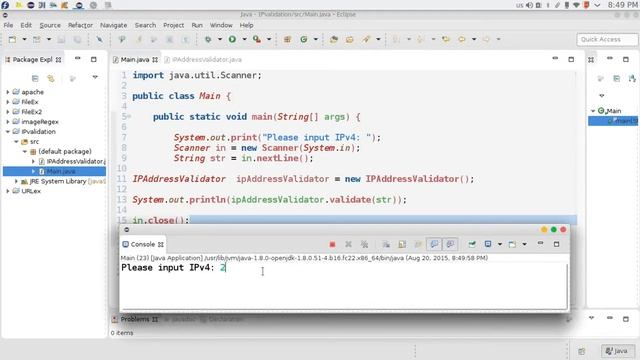640x360 pixels.
Task: Remove all terminated launches in Console
Action: point(364,244)
